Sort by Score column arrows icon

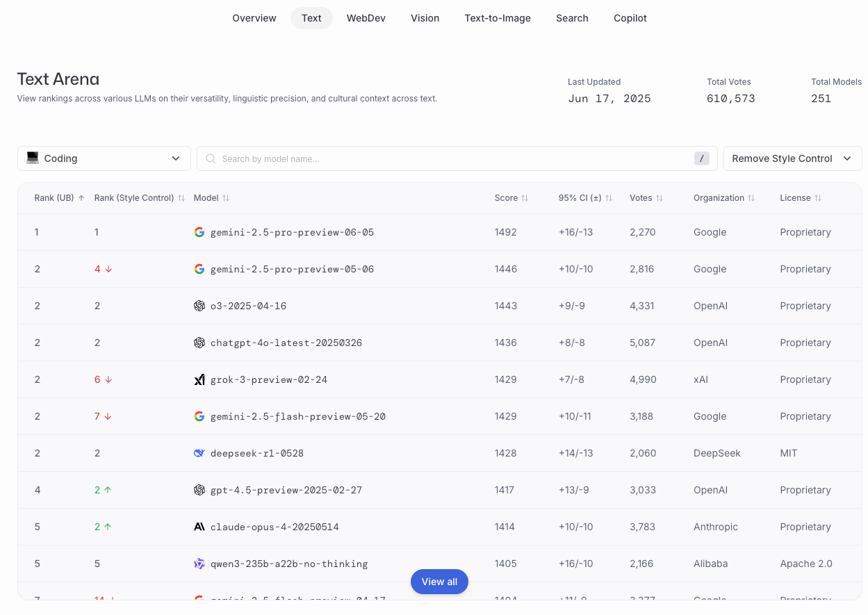[x=525, y=198]
